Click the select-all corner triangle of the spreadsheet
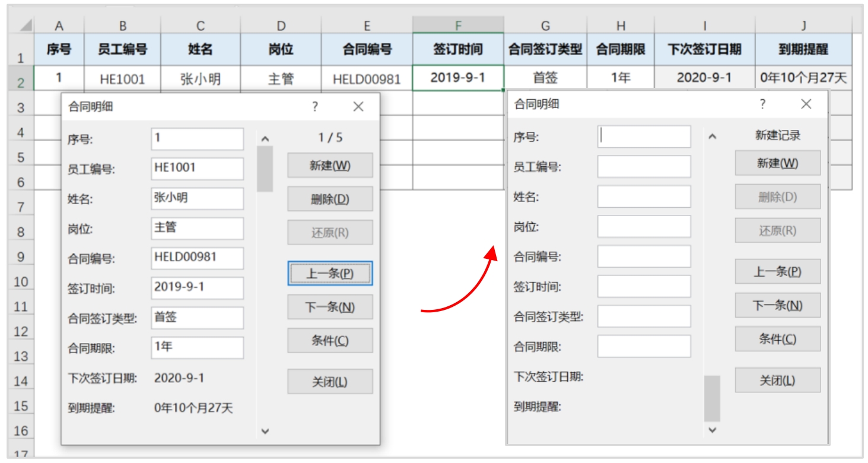The image size is (868, 463). click(25, 26)
